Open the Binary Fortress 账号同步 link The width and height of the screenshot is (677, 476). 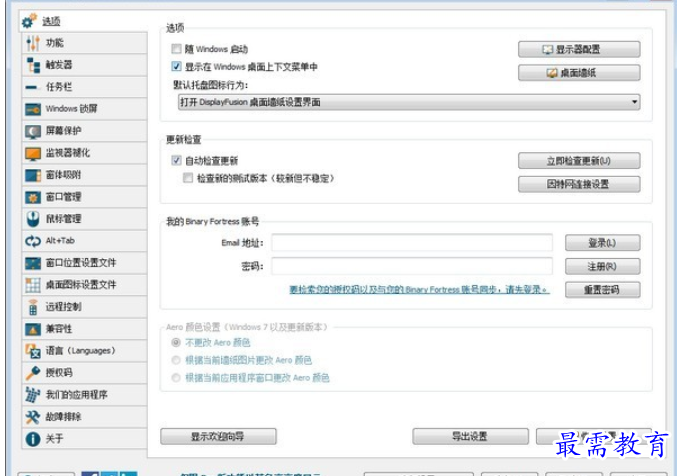(419, 289)
